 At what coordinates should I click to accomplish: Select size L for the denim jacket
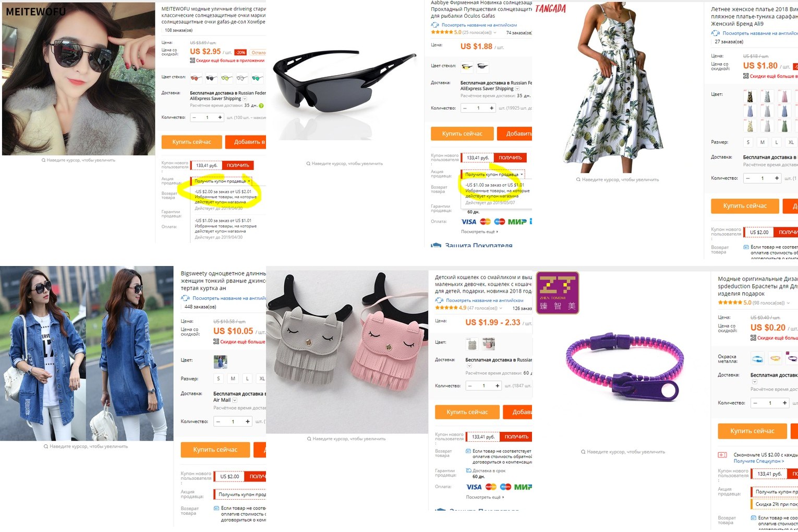pyautogui.click(x=248, y=379)
